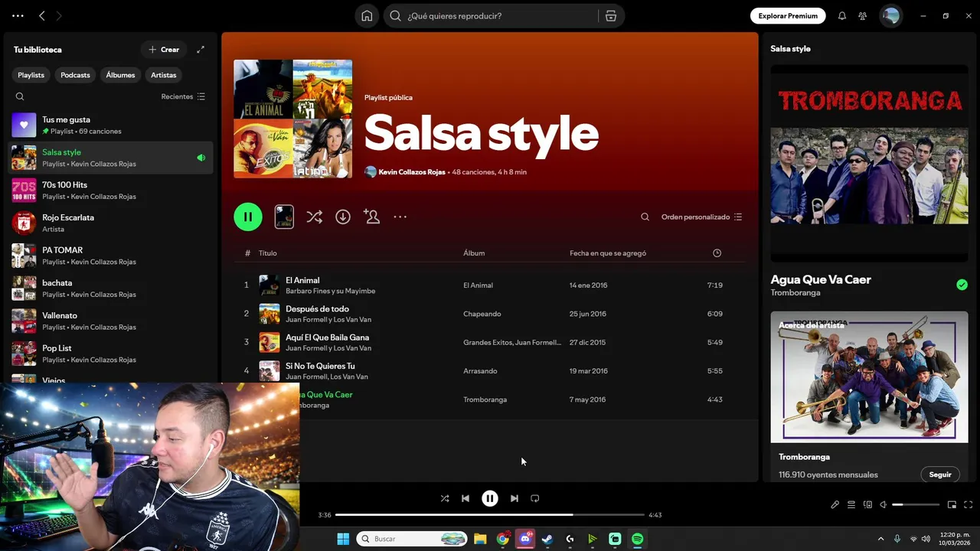
Task: Go to Home via the house icon
Action: click(x=367, y=15)
